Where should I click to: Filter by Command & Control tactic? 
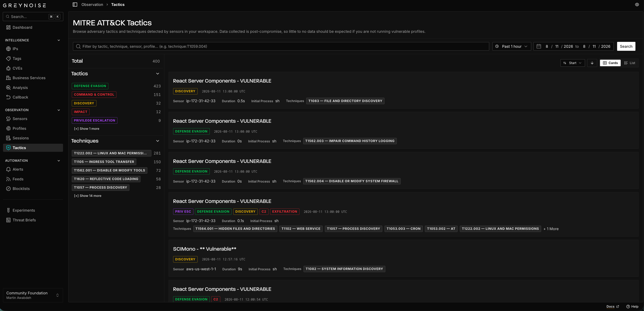(x=94, y=94)
